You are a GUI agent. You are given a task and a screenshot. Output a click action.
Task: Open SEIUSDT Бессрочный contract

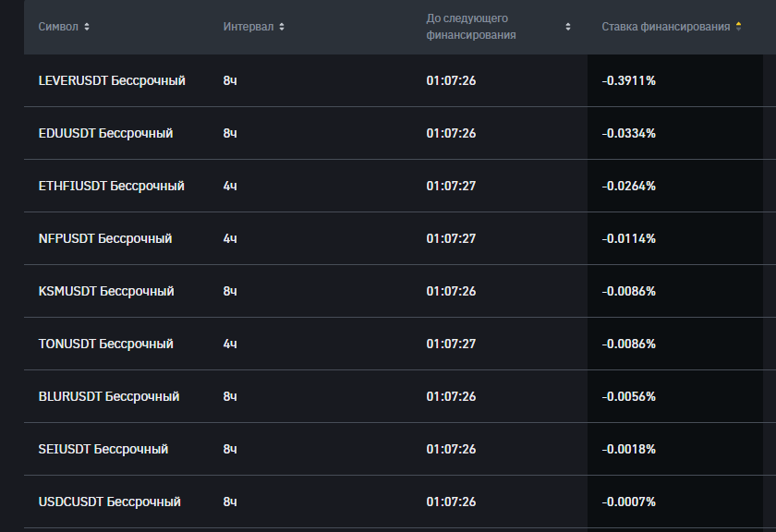coord(103,449)
